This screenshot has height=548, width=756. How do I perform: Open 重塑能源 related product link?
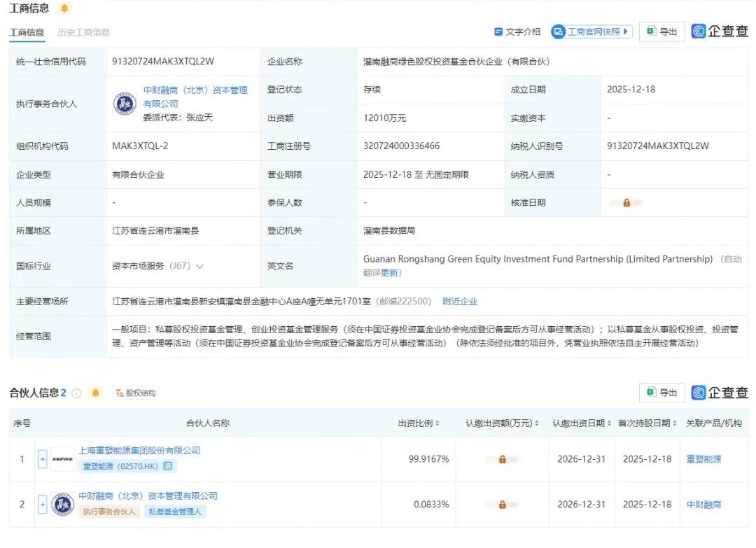click(x=703, y=460)
